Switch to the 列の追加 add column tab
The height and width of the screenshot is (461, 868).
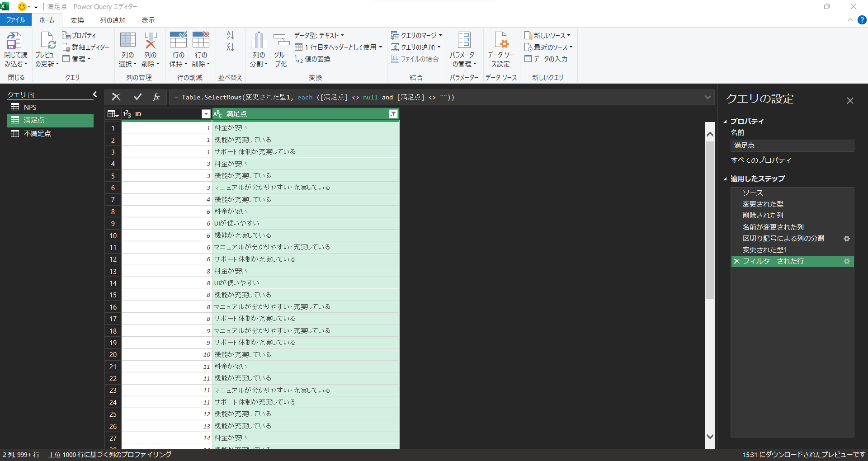click(x=113, y=20)
